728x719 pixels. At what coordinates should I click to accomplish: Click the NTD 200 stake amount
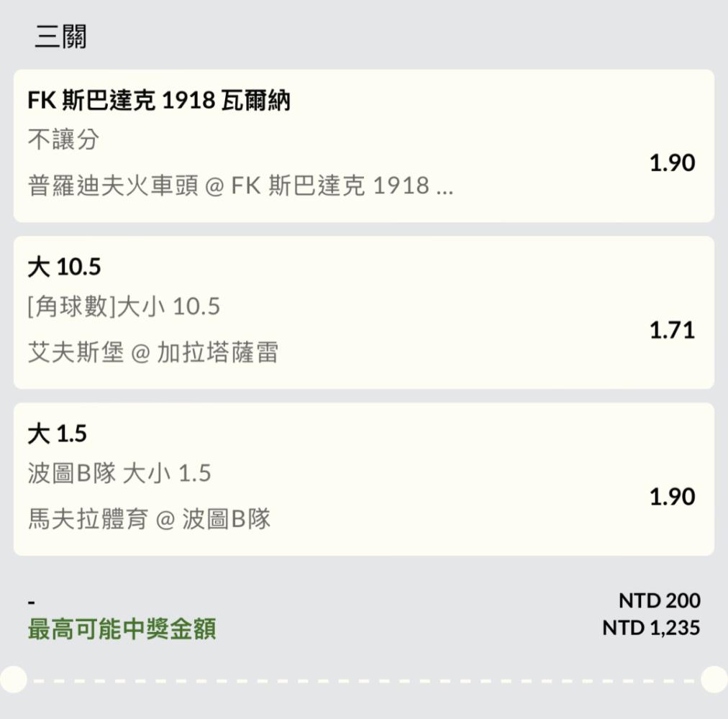659,600
